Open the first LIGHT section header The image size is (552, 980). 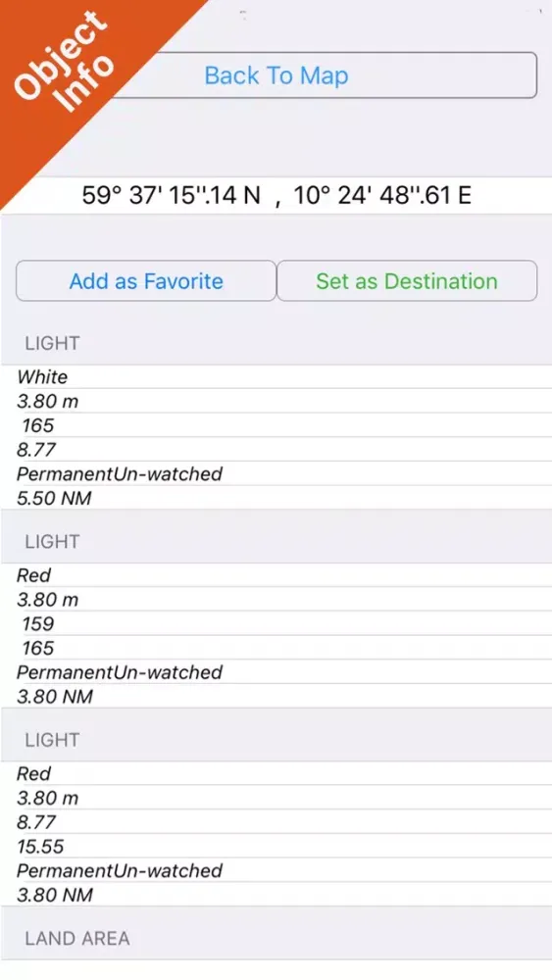pos(276,343)
